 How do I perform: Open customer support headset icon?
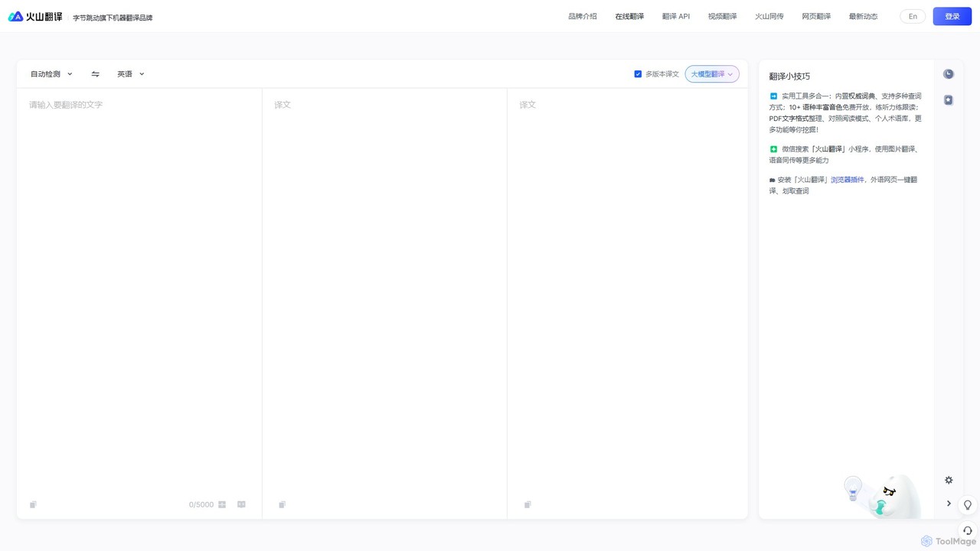[968, 530]
